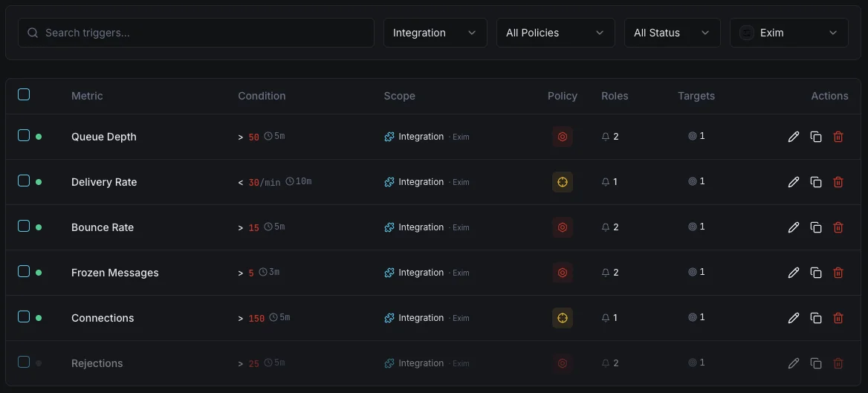Screen dimensions: 868x393
Task: Edit the Frozen Messages trigger
Action: (x=793, y=273)
